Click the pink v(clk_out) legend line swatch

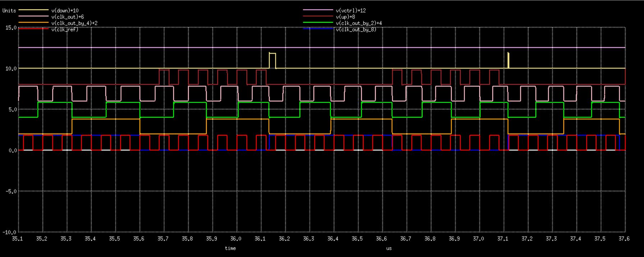coord(33,16)
